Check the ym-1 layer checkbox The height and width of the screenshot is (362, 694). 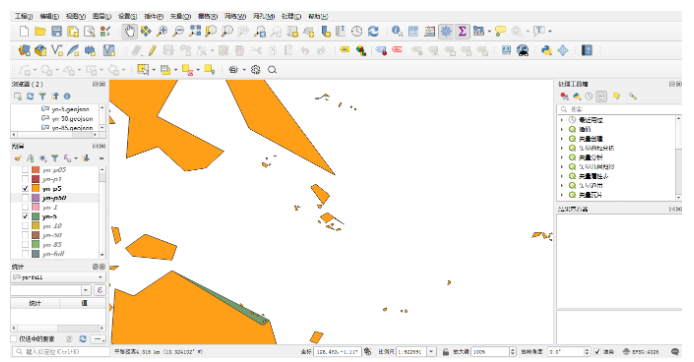click(x=25, y=207)
